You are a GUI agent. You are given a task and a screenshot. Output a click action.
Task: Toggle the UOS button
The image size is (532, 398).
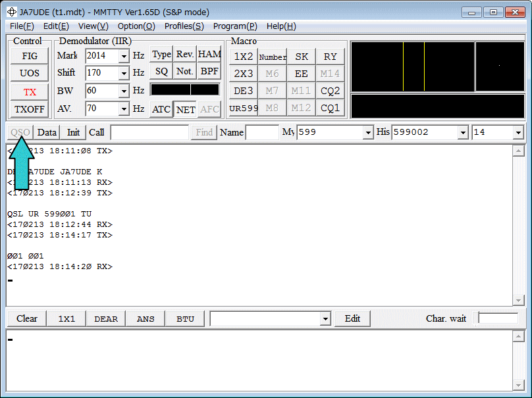click(x=30, y=73)
